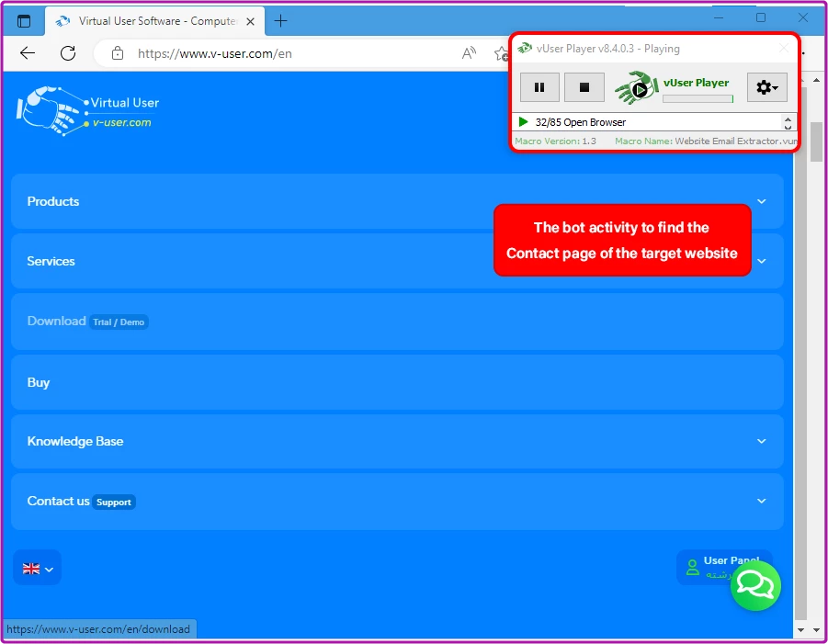
Task: Pause the vUser Player macro
Action: pos(539,87)
